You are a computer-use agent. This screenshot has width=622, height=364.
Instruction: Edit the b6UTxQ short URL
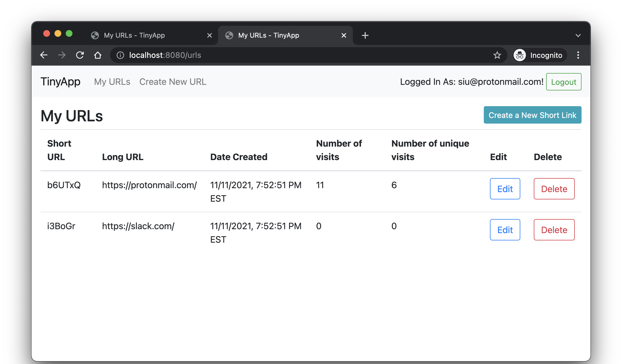pos(505,189)
